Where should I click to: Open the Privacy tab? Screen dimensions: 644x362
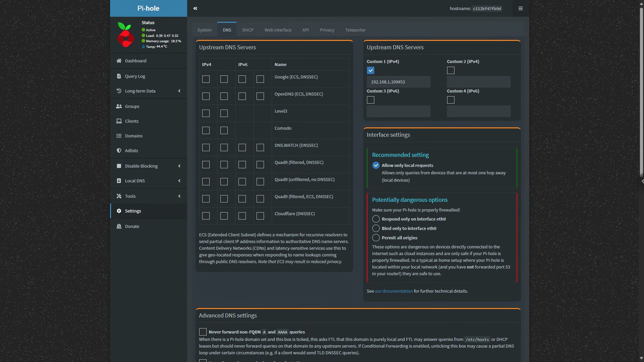click(x=327, y=30)
